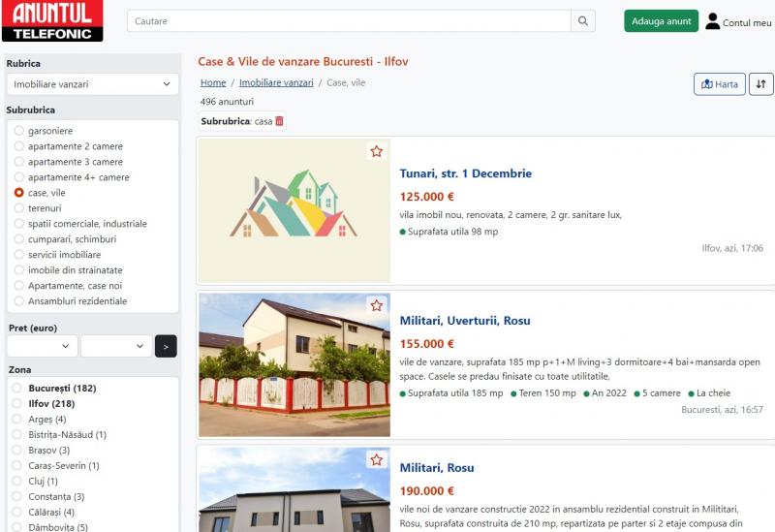The width and height of the screenshot is (775, 532).
Task: Click Ilfov, azi, 17:06 timestamp
Action: 732,248
